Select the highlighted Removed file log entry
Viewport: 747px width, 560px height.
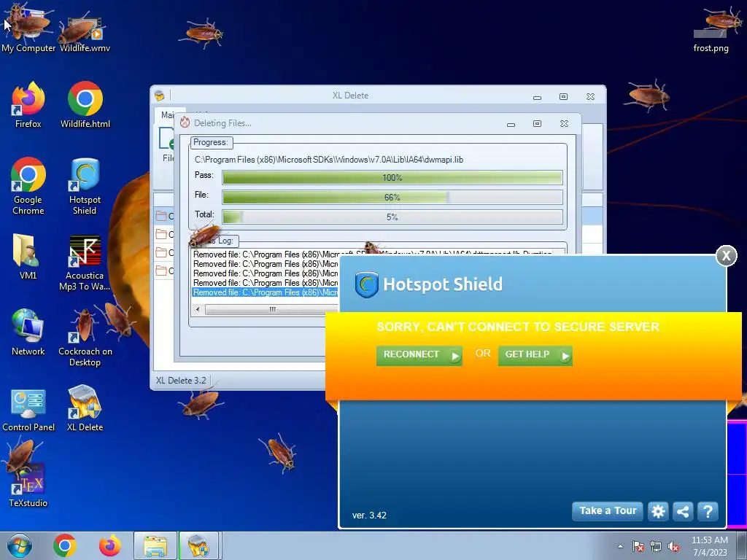(x=266, y=292)
